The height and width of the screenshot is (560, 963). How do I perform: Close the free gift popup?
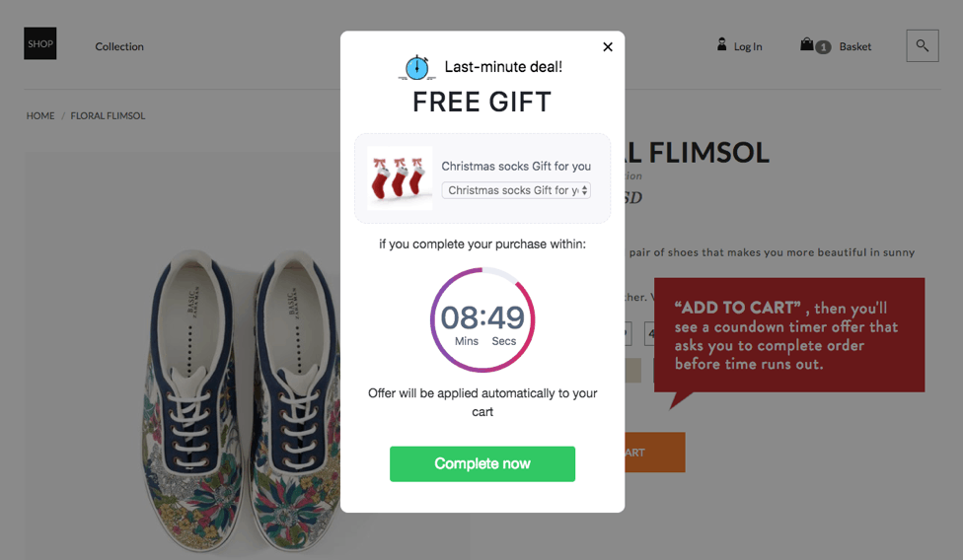[x=608, y=46]
